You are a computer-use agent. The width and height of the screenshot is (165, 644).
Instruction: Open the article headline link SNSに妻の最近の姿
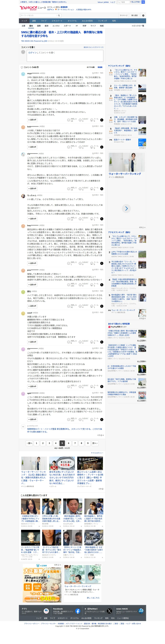pos(62,34)
